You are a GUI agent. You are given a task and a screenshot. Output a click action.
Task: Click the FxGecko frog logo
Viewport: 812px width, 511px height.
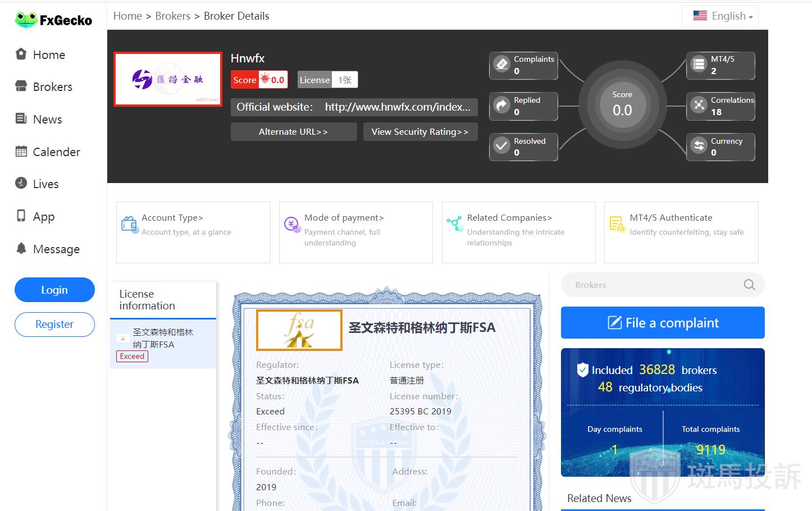pos(26,20)
